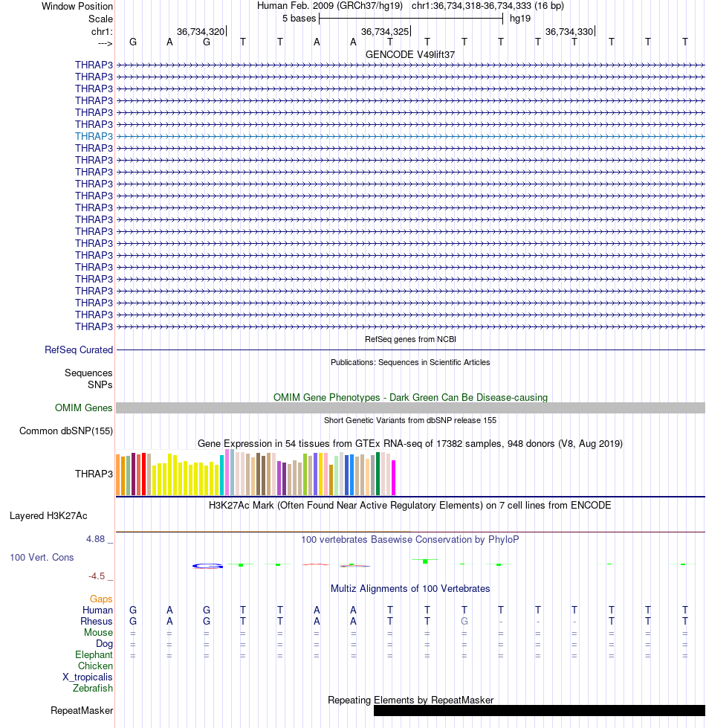Click the X_tropicalis species label

pos(87,677)
